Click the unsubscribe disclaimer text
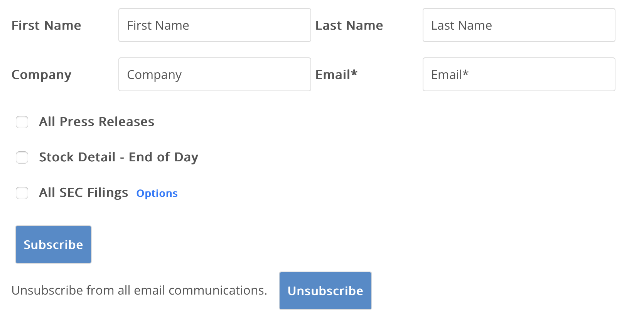This screenshot has height=325, width=644. [x=139, y=291]
